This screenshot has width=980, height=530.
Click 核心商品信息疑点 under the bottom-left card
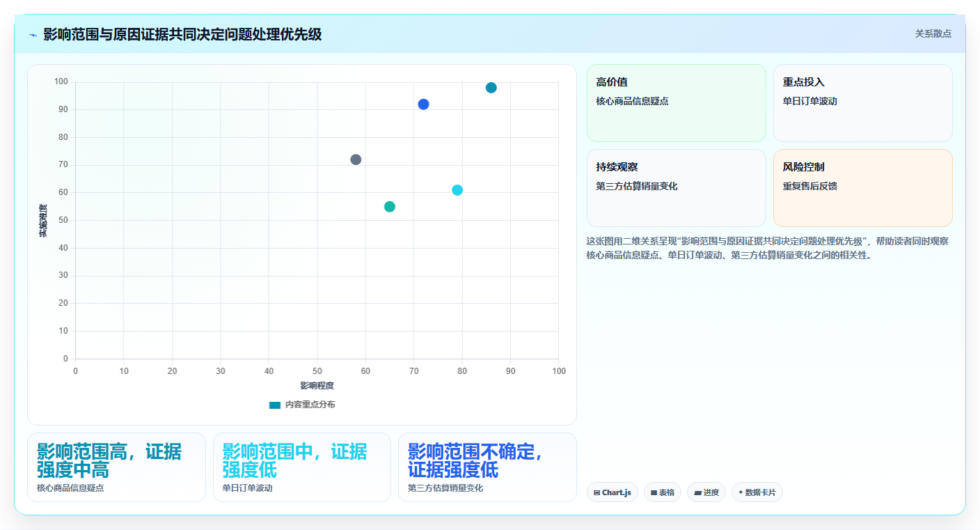pos(70,488)
